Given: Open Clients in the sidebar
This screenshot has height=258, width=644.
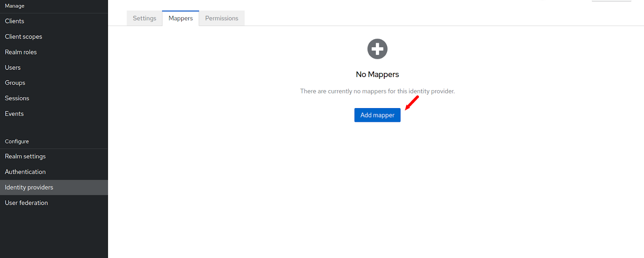Looking at the screenshot, I should coord(15,21).
